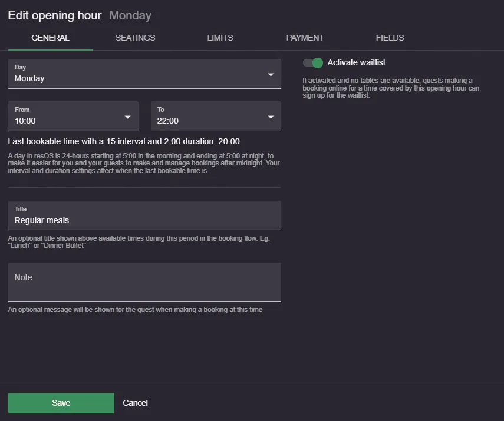The height and width of the screenshot is (421, 504).
Task: Switch to the GENERAL tab
Action: click(x=51, y=38)
